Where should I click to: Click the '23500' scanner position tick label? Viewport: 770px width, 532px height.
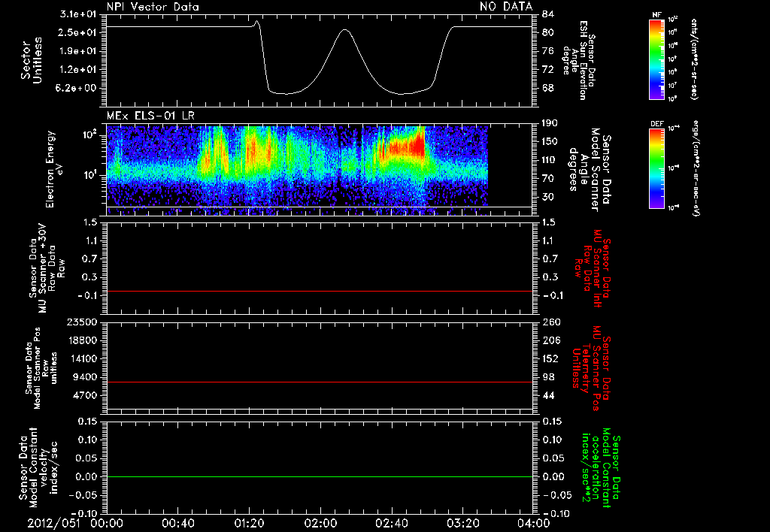[x=81, y=322]
